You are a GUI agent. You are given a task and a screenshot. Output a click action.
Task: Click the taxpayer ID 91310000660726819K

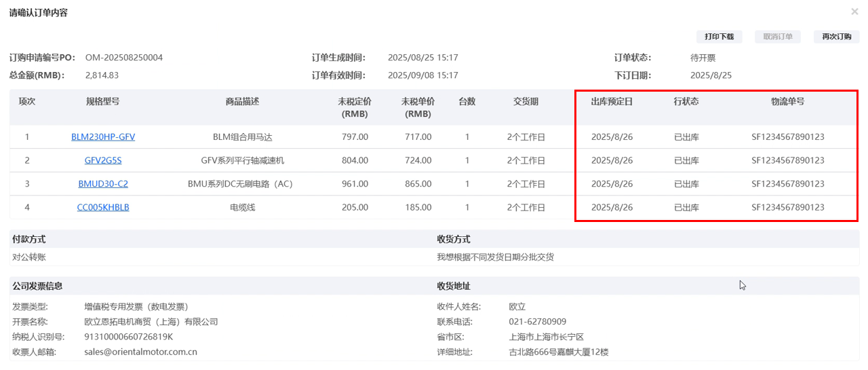(129, 337)
